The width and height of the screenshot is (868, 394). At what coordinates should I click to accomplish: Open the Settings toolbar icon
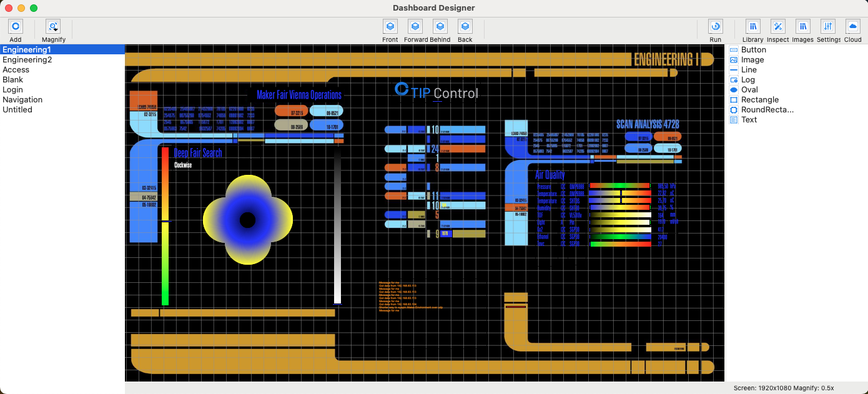[x=828, y=27]
